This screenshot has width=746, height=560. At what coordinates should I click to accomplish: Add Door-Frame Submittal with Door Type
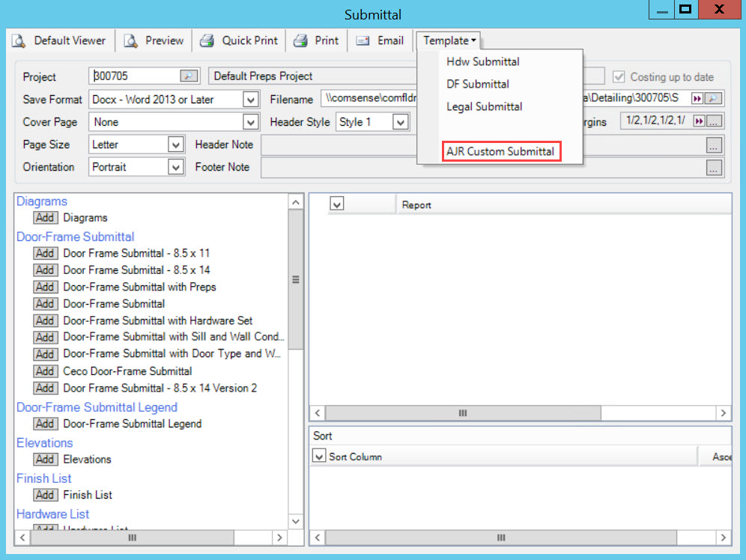[x=45, y=355]
